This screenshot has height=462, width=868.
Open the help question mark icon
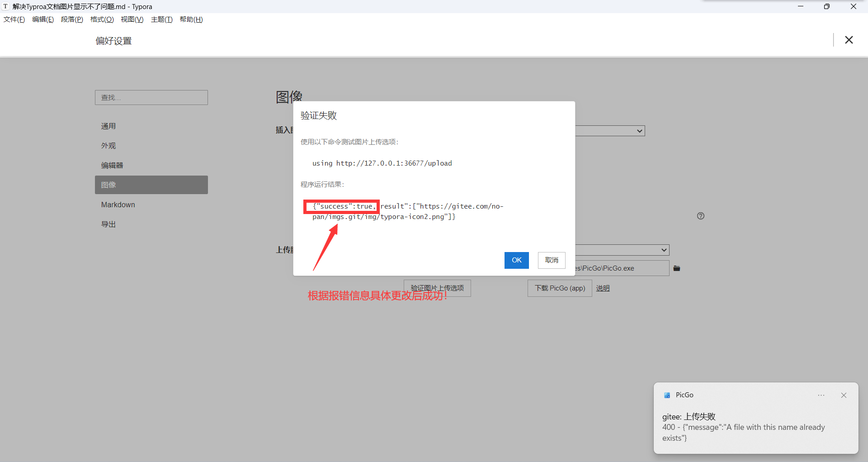701,216
